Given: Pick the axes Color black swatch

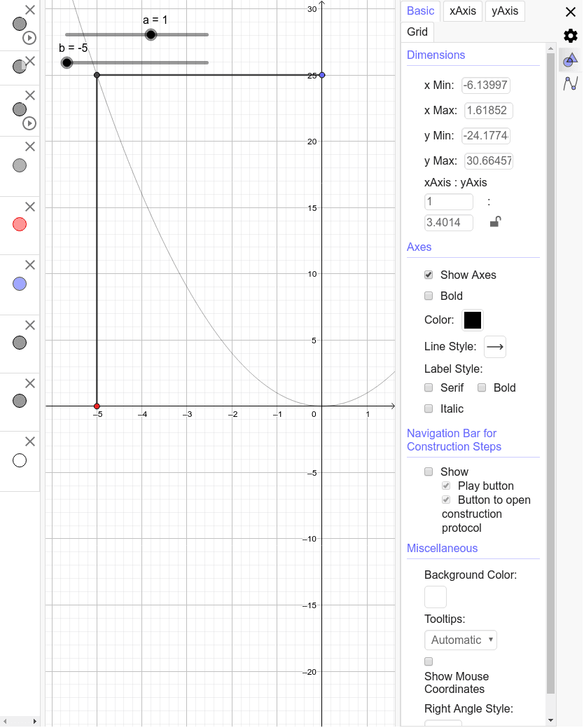Looking at the screenshot, I should click(x=473, y=320).
